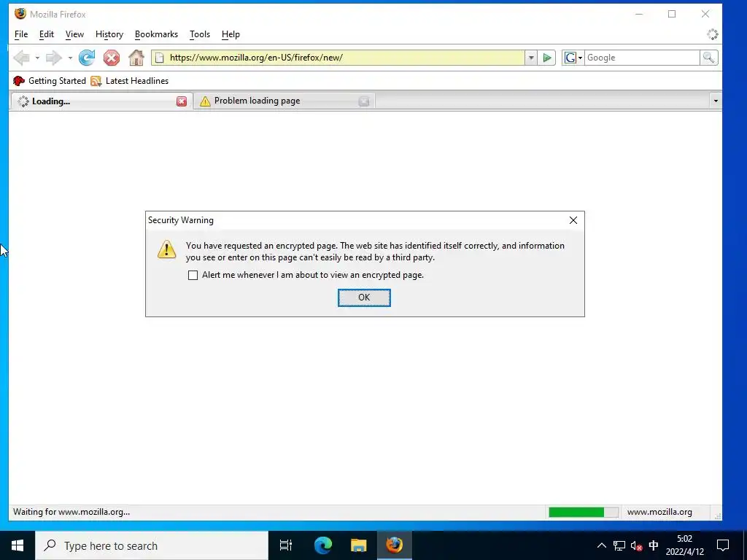Click the page icon in address bar

coord(160,58)
